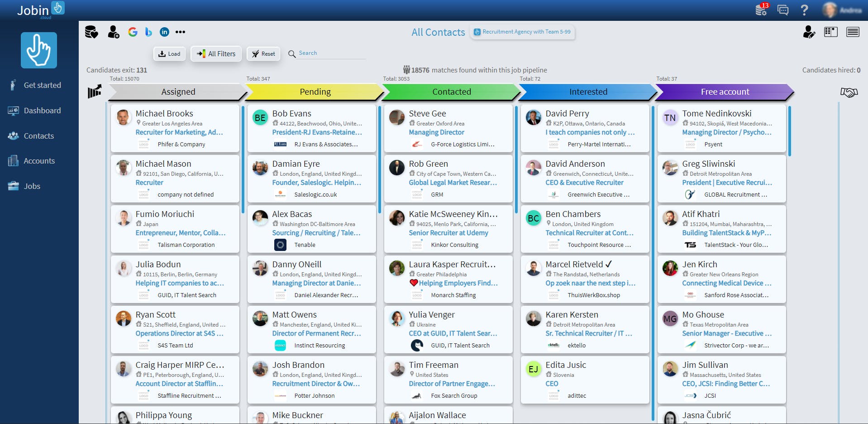The image size is (868, 424).
Task: Open the more options ellipsis
Action: click(180, 32)
